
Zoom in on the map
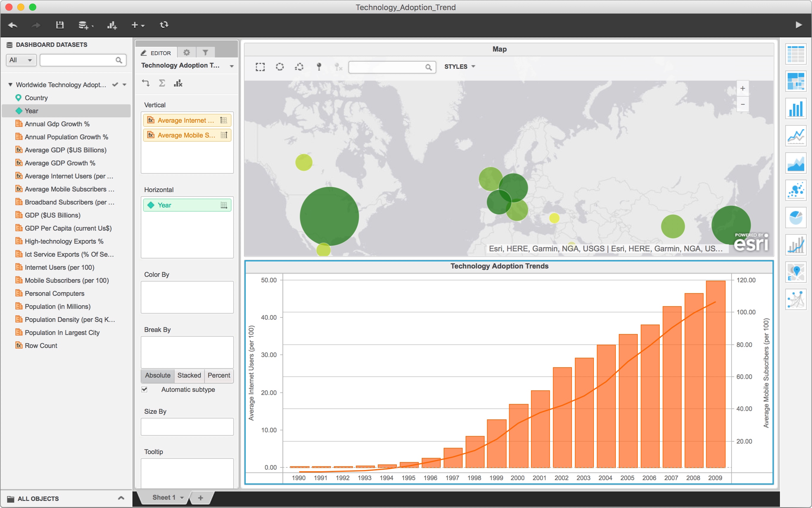coord(742,88)
